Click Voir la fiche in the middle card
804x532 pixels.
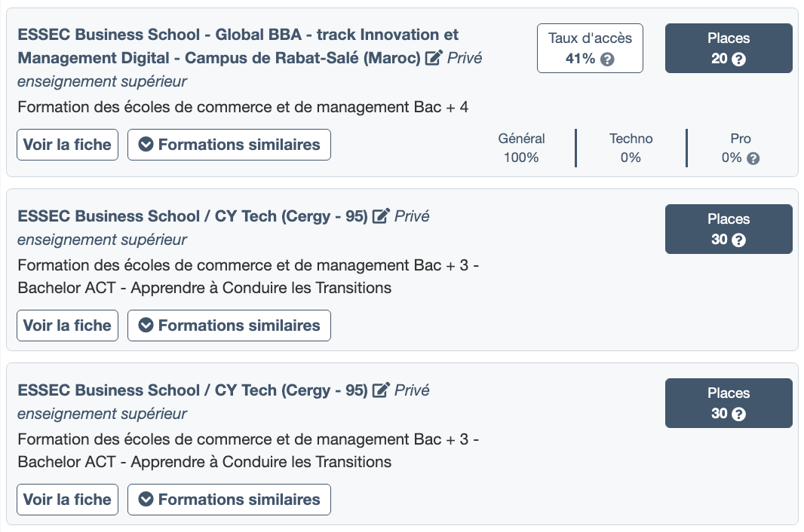67,326
